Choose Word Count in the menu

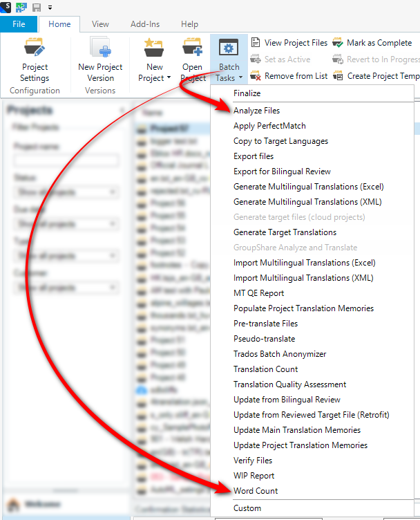tap(256, 491)
